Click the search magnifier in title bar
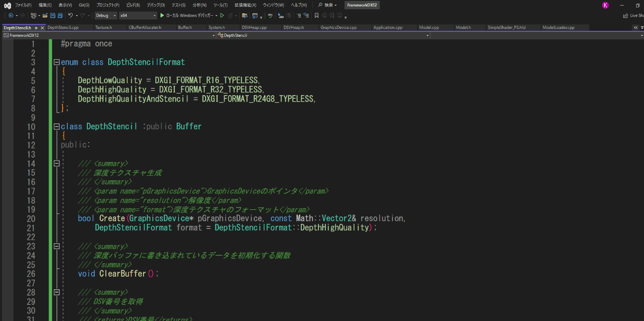This screenshot has width=644, height=321. click(320, 5)
